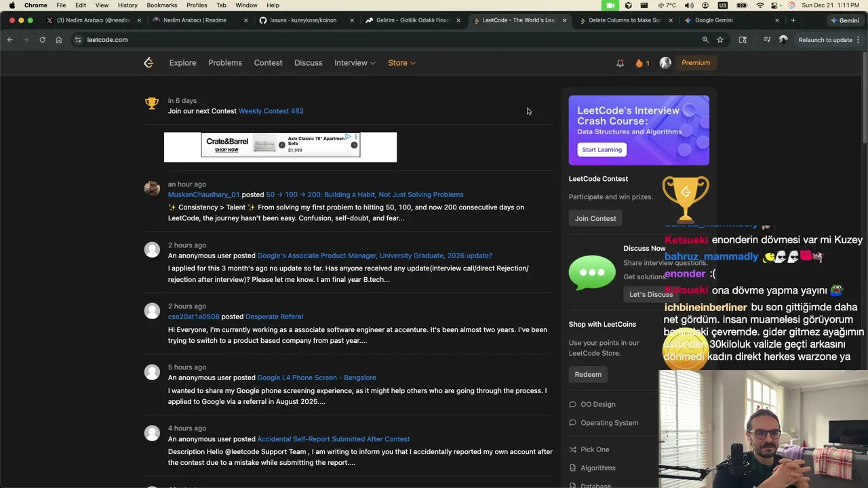Click the zoom magnifier icon in address bar
868x488 pixels.
tap(705, 40)
